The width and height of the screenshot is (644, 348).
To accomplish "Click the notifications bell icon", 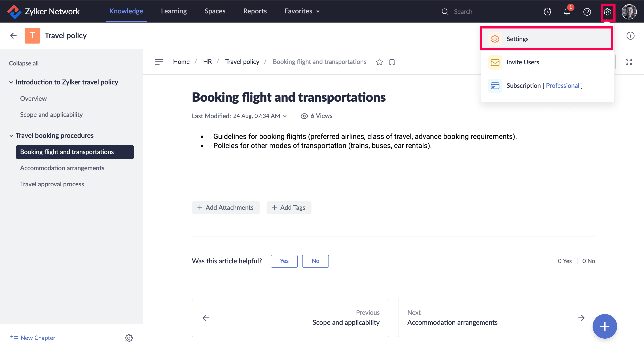I will tap(567, 12).
